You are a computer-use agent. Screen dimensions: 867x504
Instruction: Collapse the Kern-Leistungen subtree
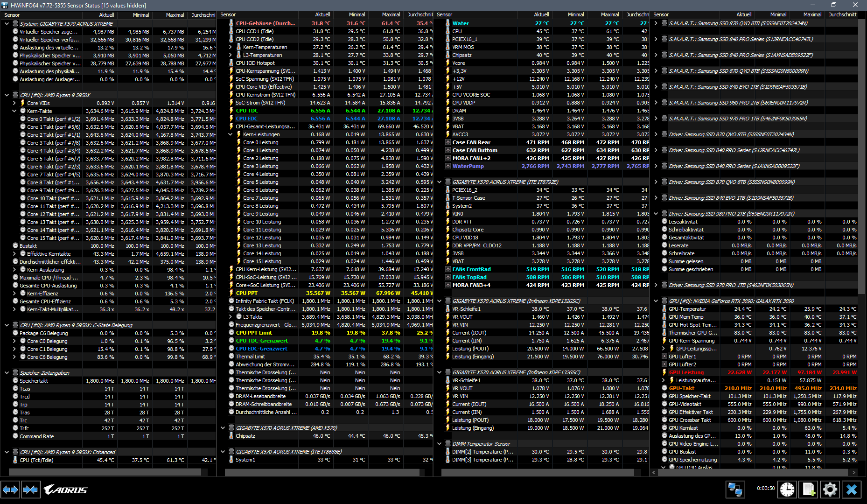230,134
